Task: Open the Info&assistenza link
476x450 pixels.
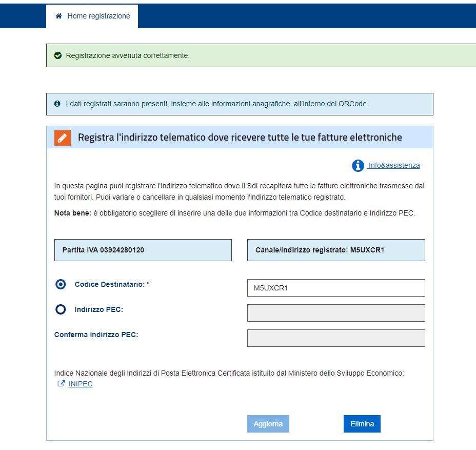Action: (x=394, y=165)
